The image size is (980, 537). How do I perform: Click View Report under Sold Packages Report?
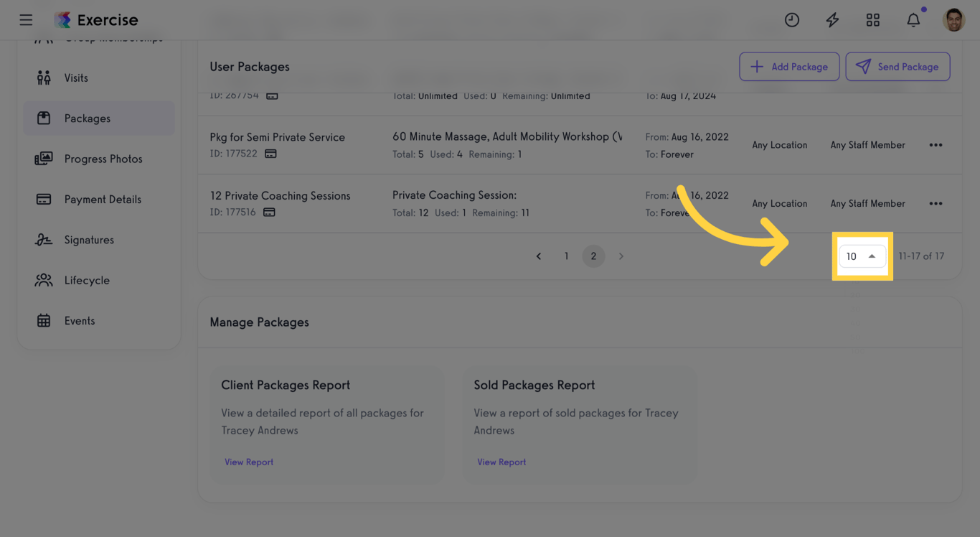point(501,462)
